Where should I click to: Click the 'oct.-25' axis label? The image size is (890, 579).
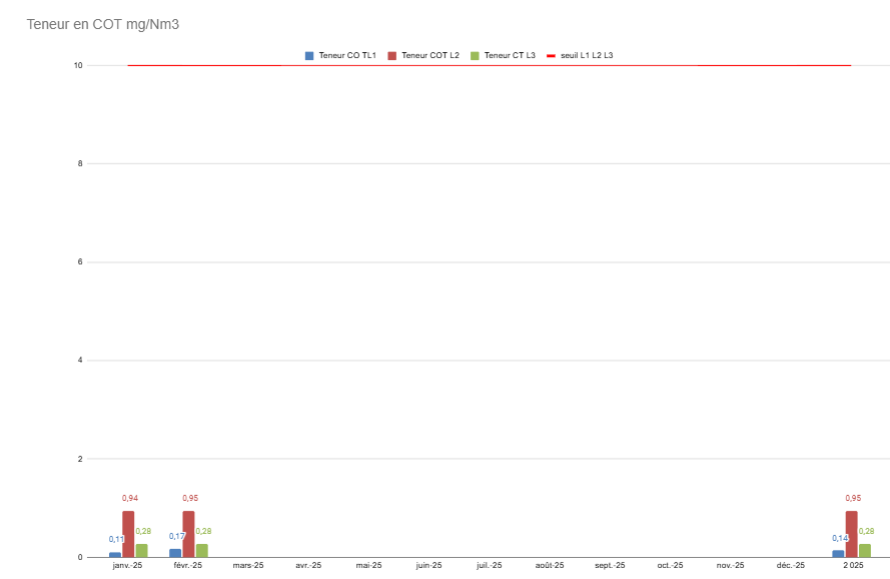[670, 565]
